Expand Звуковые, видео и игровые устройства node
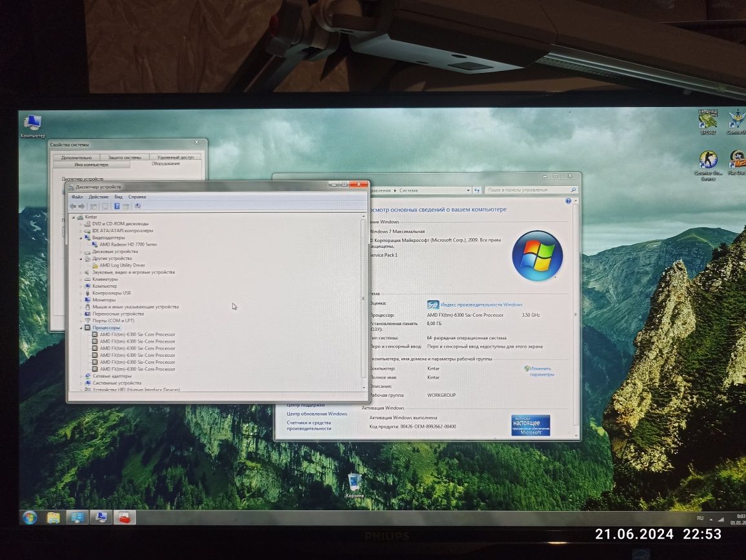The image size is (746, 560). click(81, 273)
